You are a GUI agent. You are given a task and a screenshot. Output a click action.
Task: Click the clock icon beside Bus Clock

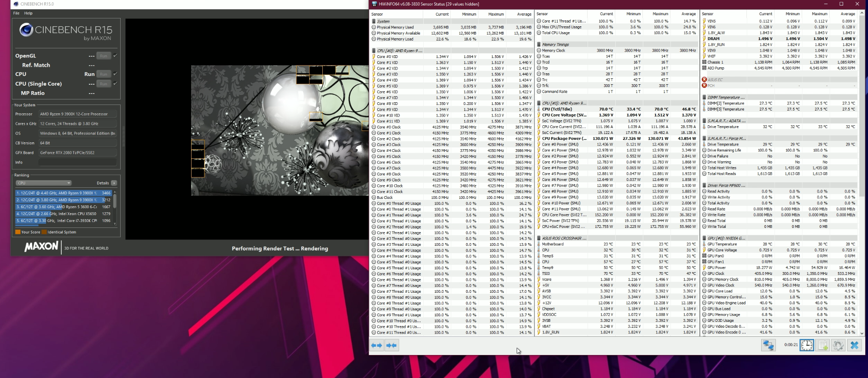tap(373, 198)
